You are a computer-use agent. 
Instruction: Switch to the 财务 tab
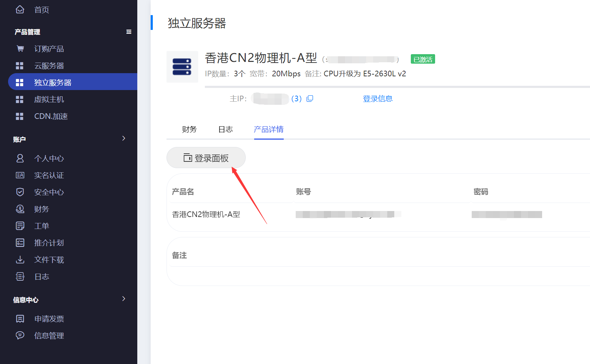point(189,129)
